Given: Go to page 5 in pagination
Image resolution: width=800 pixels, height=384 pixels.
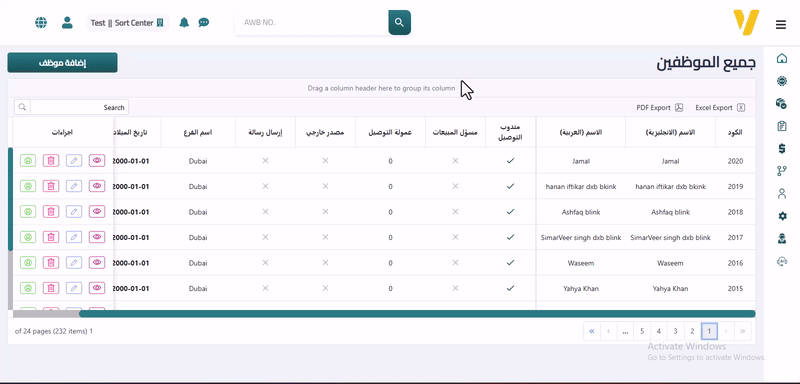Looking at the screenshot, I should tap(642, 331).
